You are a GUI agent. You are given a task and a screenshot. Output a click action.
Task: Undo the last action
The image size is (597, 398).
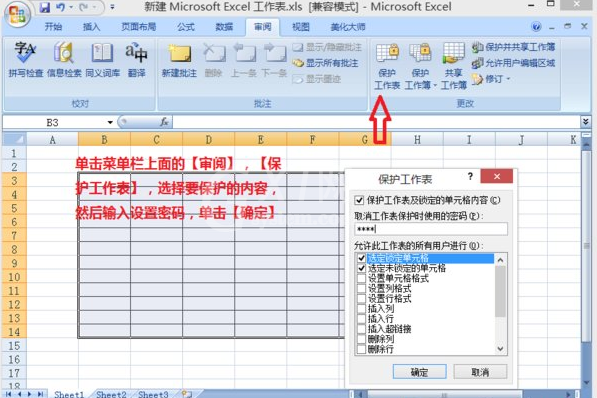(x=61, y=7)
